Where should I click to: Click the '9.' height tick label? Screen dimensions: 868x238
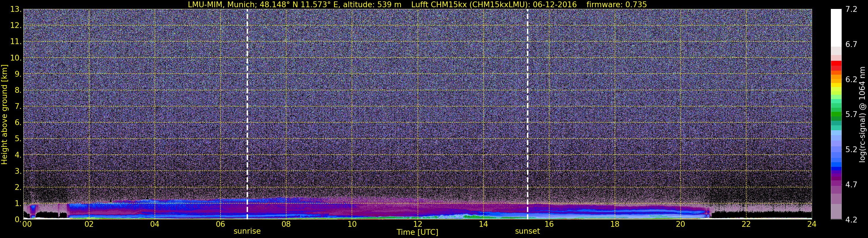18,74
